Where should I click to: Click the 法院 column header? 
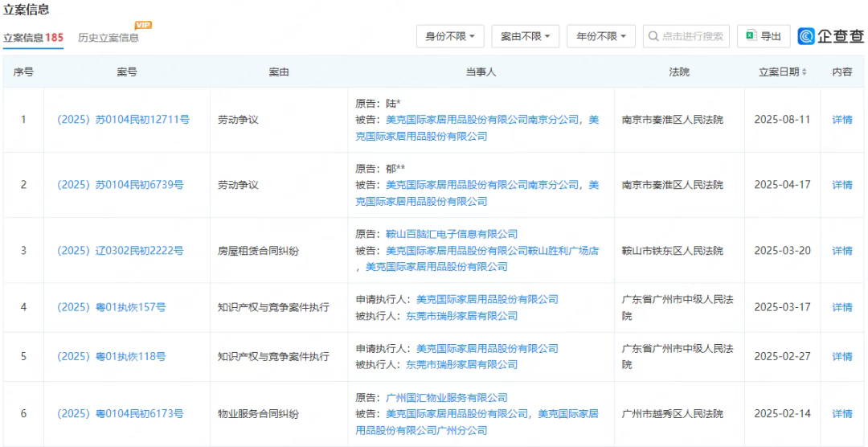(x=679, y=72)
